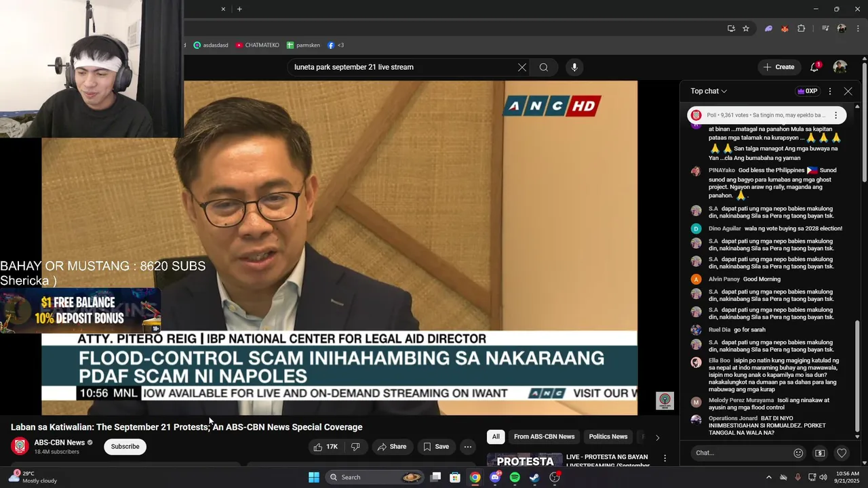This screenshot has height=488, width=868.
Task: Open the Protesta ng Bayan video thumbnail
Action: pyautogui.click(x=525, y=460)
